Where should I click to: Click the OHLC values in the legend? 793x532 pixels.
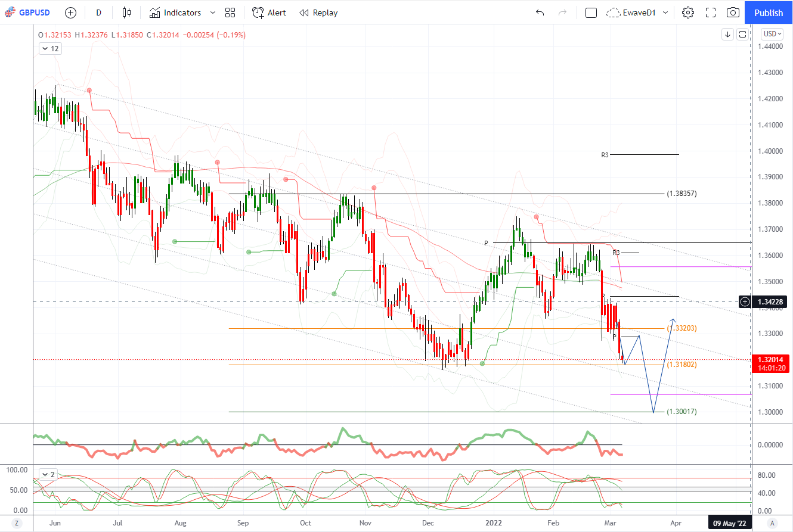point(143,35)
